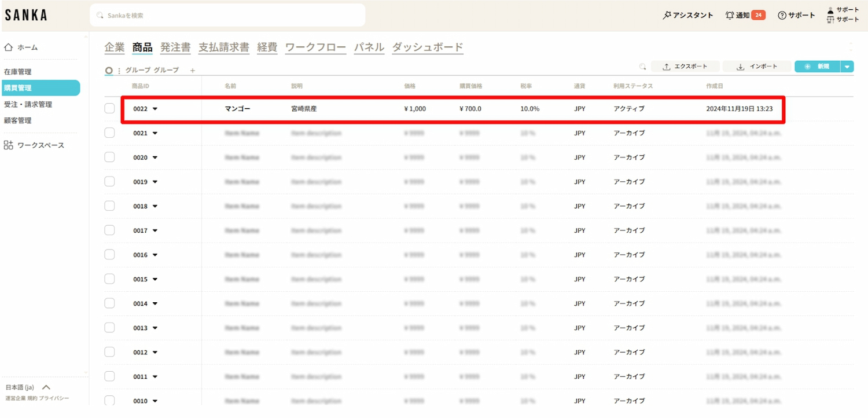This screenshot has width=868, height=418.
Task: Select 購買管理 in the sidebar
Action: tap(40, 88)
